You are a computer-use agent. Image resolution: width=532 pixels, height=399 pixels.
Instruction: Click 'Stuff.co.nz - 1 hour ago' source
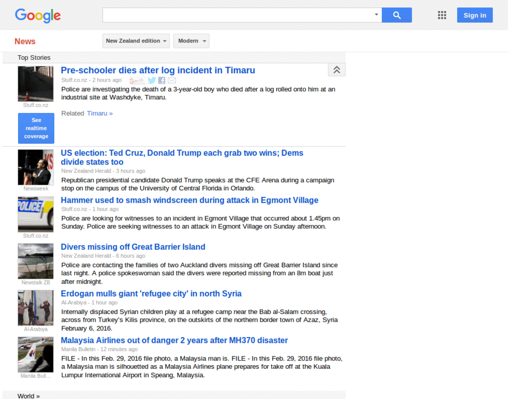pyautogui.click(x=90, y=209)
